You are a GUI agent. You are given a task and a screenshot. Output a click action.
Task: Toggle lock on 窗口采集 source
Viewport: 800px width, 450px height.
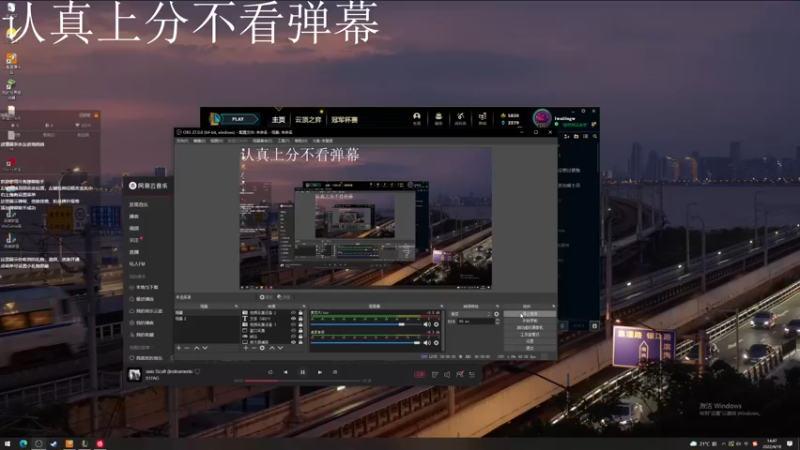point(301,330)
